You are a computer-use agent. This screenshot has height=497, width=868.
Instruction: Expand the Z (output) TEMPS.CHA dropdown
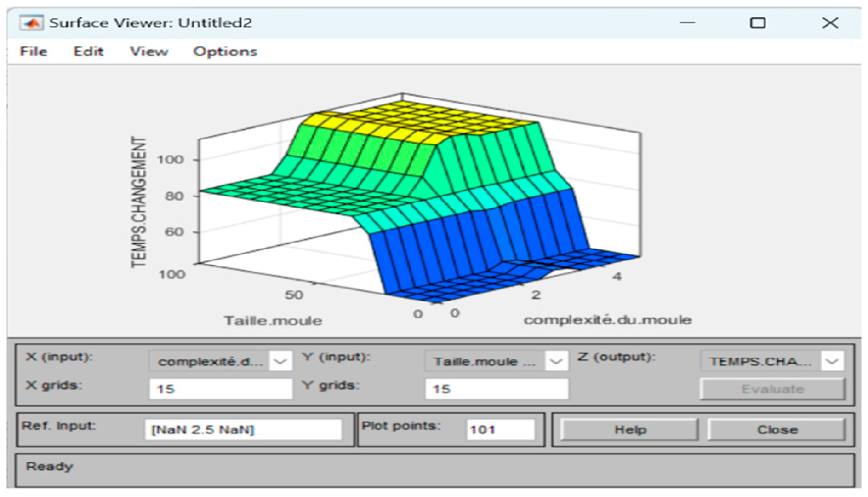tap(832, 362)
